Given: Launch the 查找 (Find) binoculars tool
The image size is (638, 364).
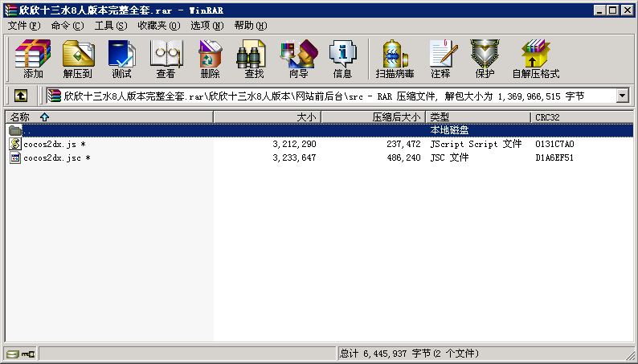Looking at the screenshot, I should (x=254, y=59).
